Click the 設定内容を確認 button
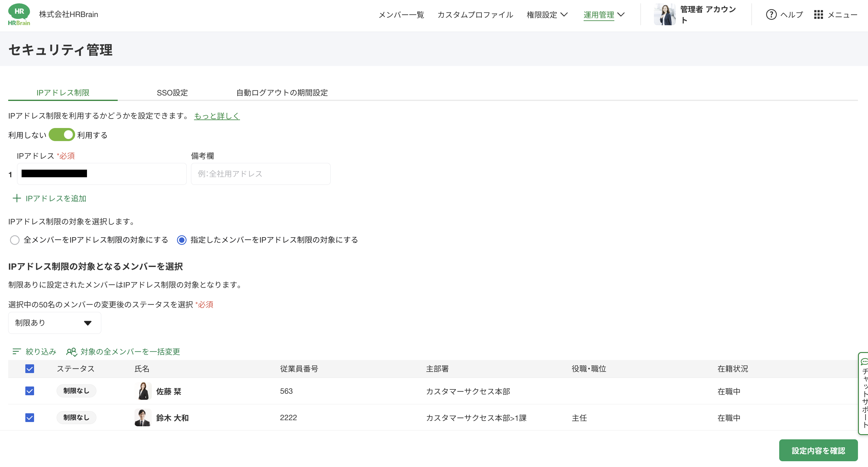 (818, 450)
